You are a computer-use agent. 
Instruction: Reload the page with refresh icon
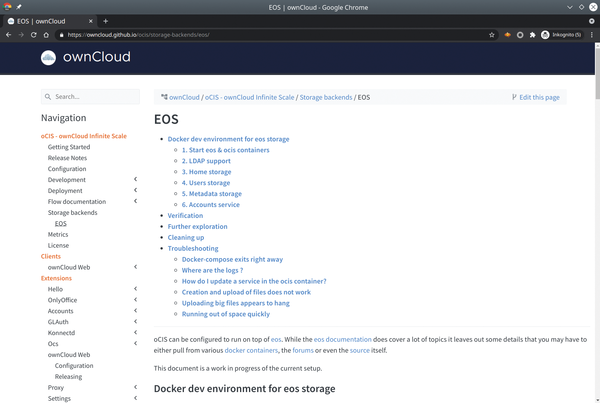coord(34,35)
